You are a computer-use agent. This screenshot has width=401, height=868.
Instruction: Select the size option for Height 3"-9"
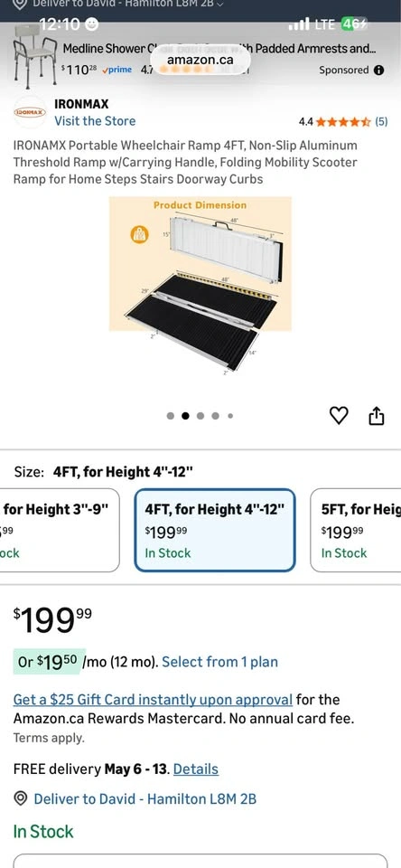tap(60, 531)
